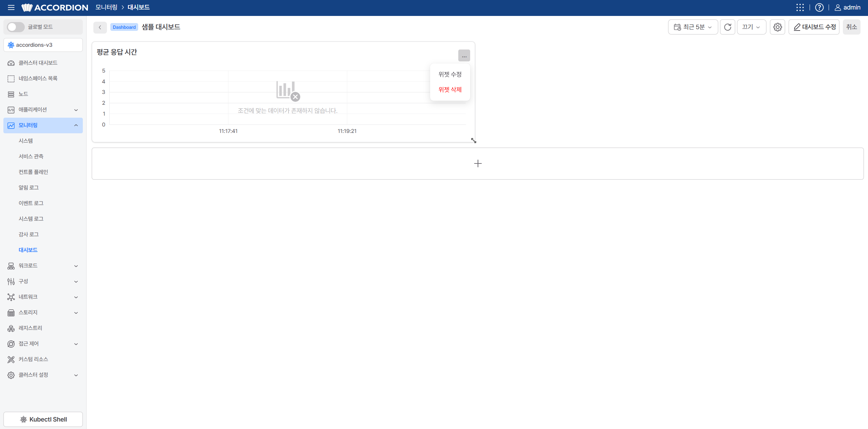Open the admin user menu
Image resolution: width=868 pixels, height=429 pixels.
[x=847, y=7]
